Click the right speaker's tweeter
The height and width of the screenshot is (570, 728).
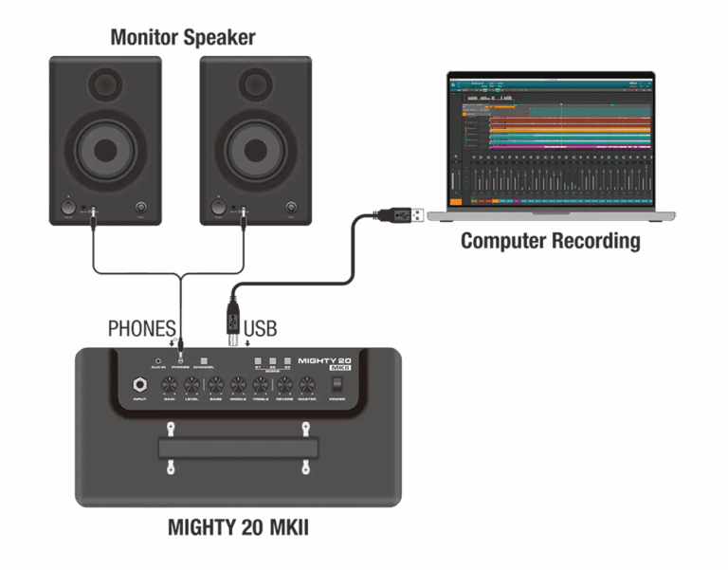pos(255,84)
